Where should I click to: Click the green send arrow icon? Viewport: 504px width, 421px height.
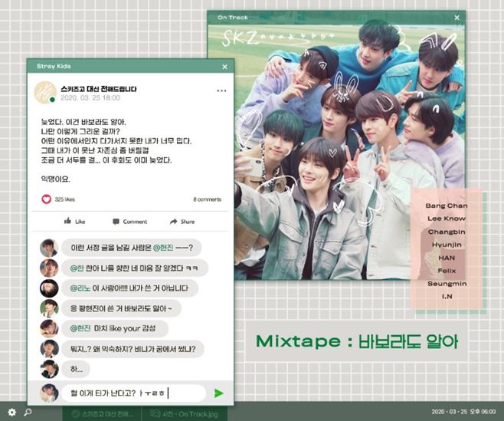click(219, 393)
